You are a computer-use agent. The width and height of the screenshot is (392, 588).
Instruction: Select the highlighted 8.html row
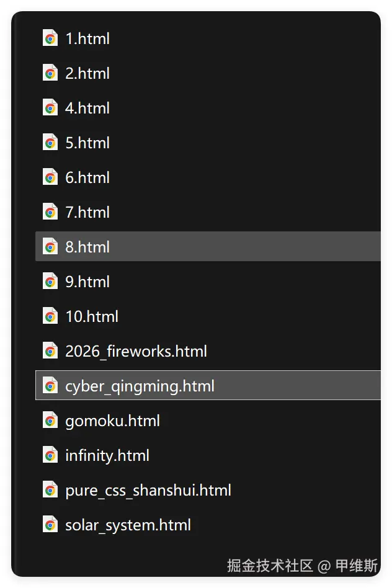click(208, 246)
